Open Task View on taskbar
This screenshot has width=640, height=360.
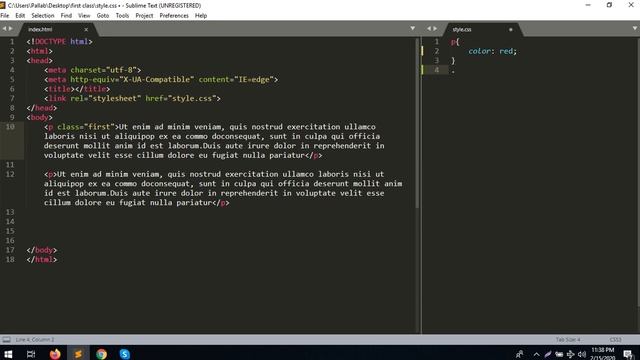(31, 354)
